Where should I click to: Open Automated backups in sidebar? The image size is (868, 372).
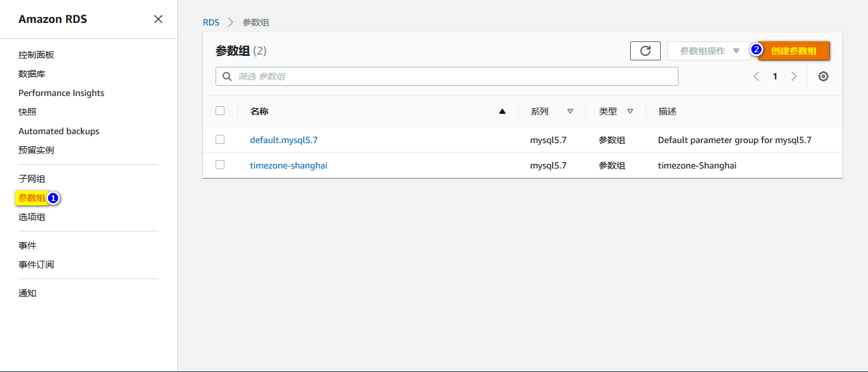(59, 131)
